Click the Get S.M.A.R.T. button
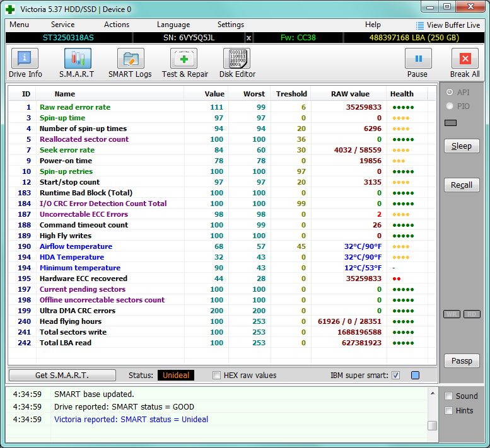This screenshot has width=490, height=448. pos(62,376)
